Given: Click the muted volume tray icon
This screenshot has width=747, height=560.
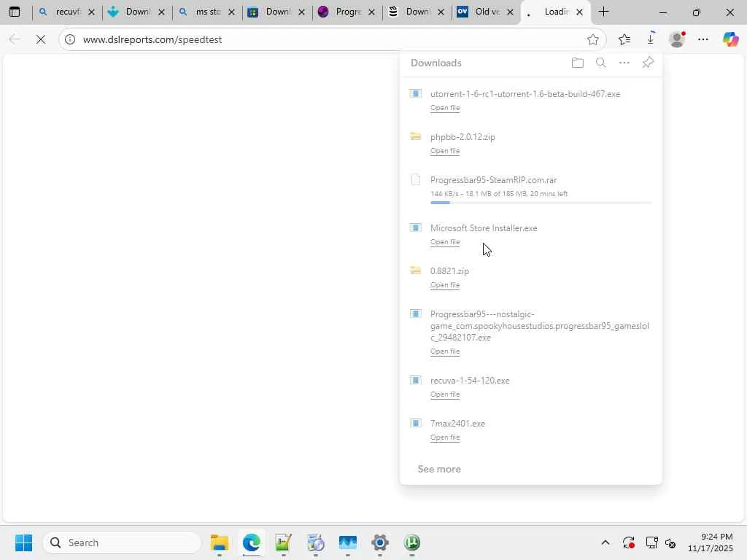Looking at the screenshot, I should pyautogui.click(x=670, y=542).
